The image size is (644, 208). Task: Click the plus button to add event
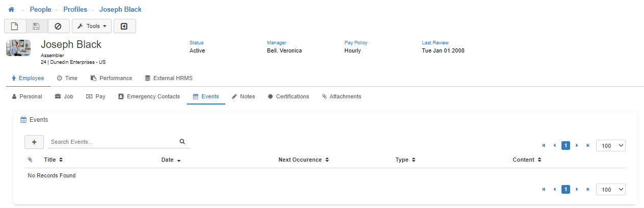pos(34,142)
